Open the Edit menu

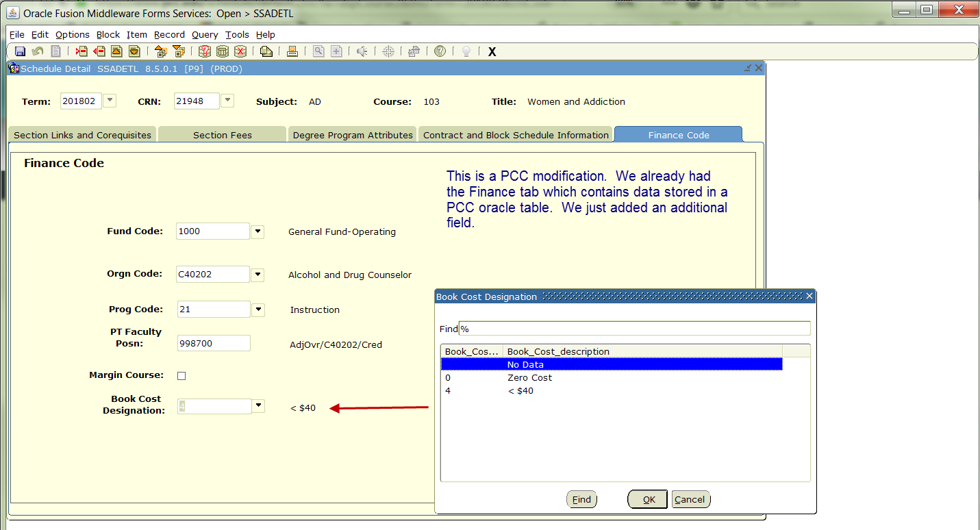40,34
